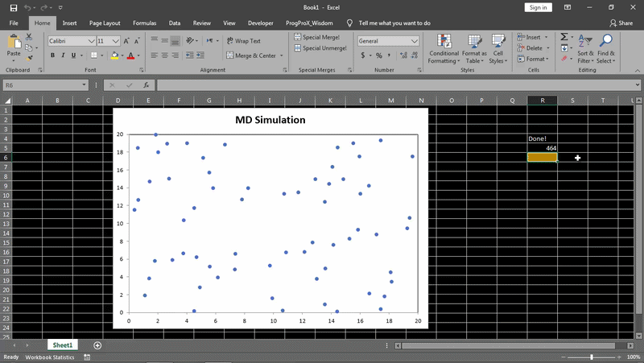The image size is (644, 363).
Task: Align text to the left
Action: click(154, 55)
